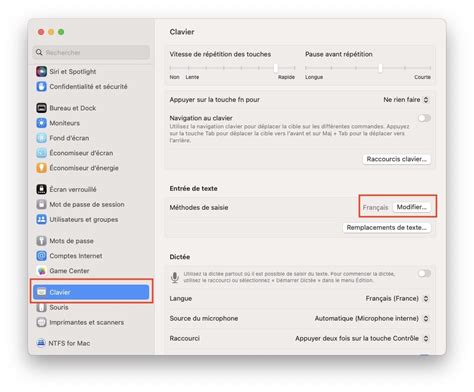The image size is (474, 392).
Task: Click the green zoom window button
Action: coord(61,32)
